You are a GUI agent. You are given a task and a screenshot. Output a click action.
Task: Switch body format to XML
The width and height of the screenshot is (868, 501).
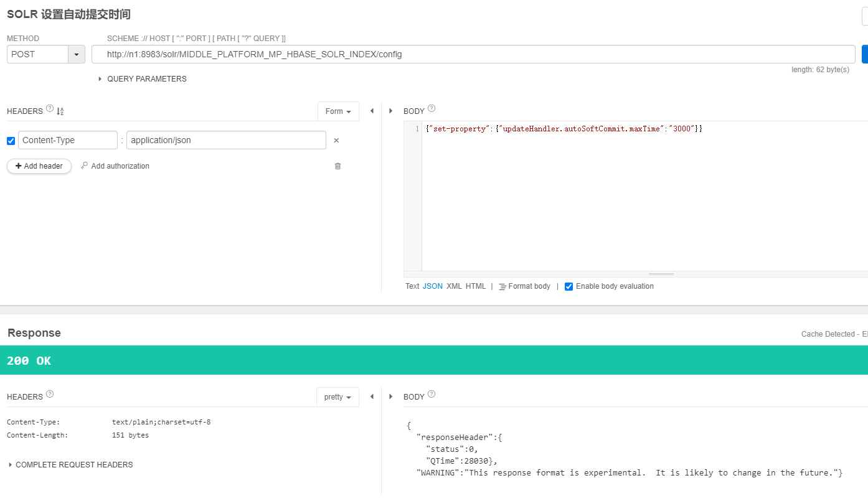coord(455,286)
